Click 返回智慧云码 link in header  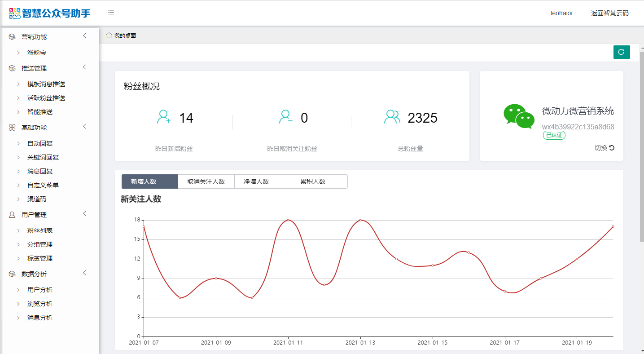pos(609,13)
